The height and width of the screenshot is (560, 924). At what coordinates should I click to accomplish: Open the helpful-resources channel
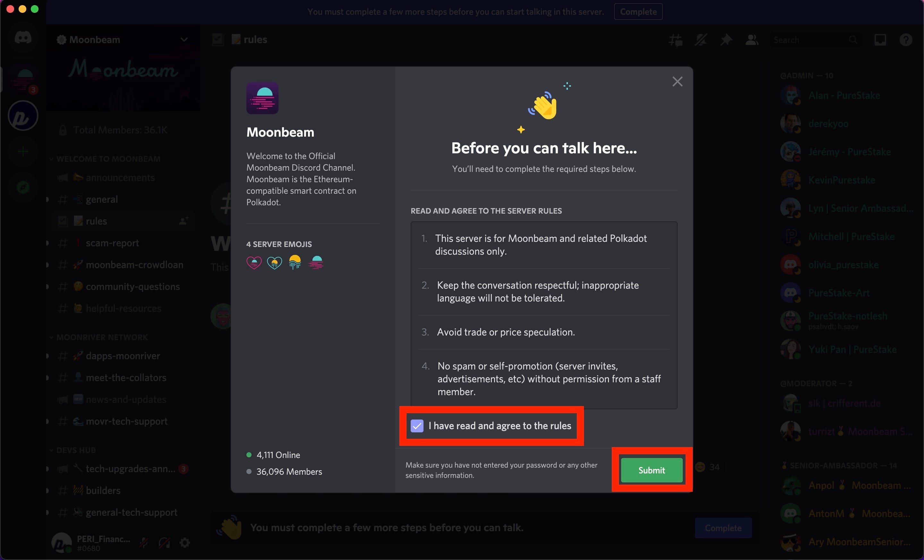[x=123, y=308]
